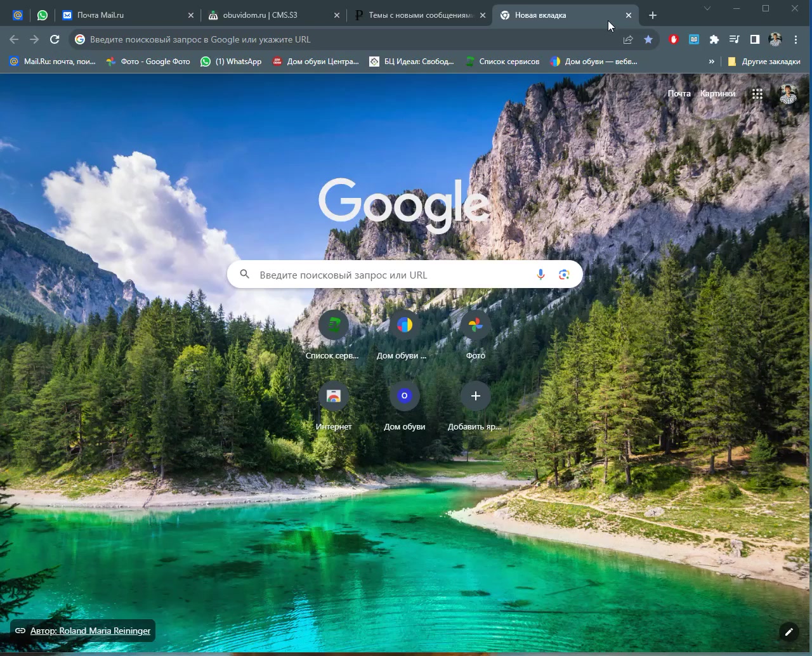Click the magnifier icon in search box
This screenshot has width=812, height=656.
click(244, 275)
